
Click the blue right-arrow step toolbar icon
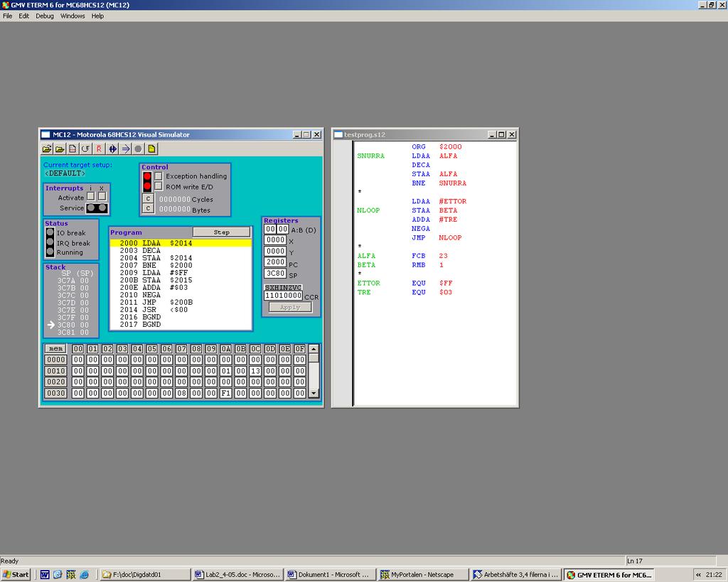[x=125, y=149]
